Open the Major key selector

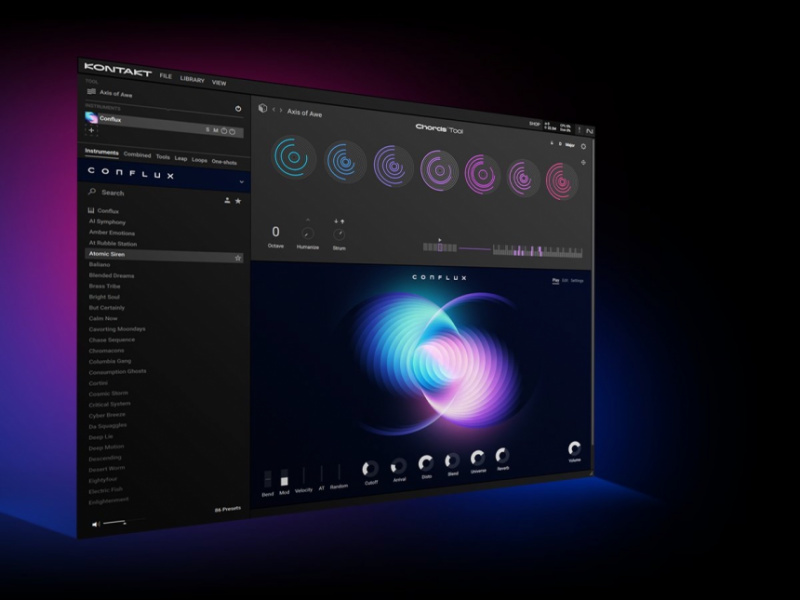pyautogui.click(x=570, y=146)
